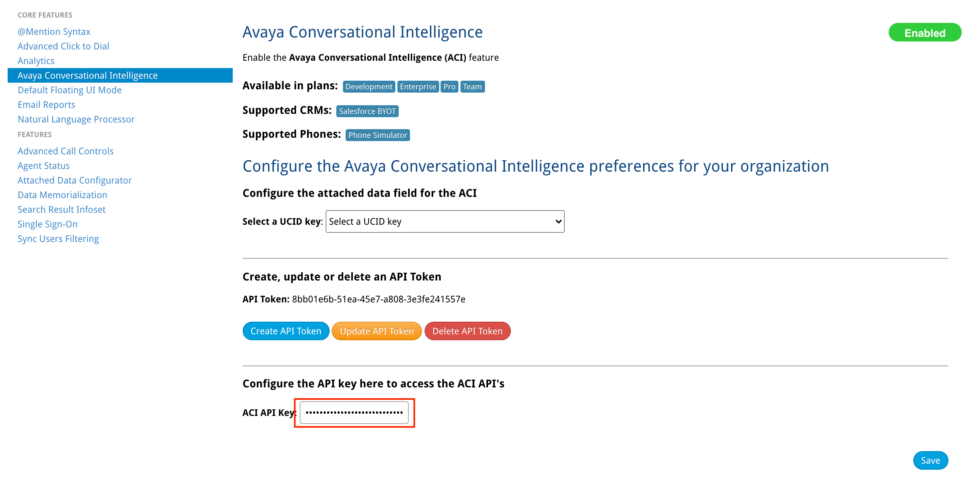Screen dimensions: 980x482
Task: Click the Enterprise plan badge
Action: [x=418, y=87]
